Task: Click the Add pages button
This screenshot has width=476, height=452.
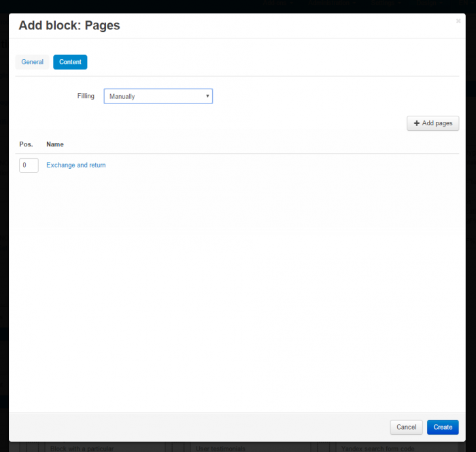Action: point(433,123)
